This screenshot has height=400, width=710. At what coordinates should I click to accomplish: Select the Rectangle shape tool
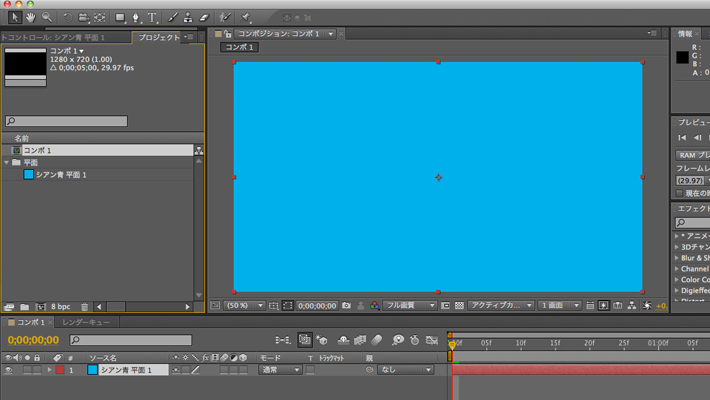(119, 17)
